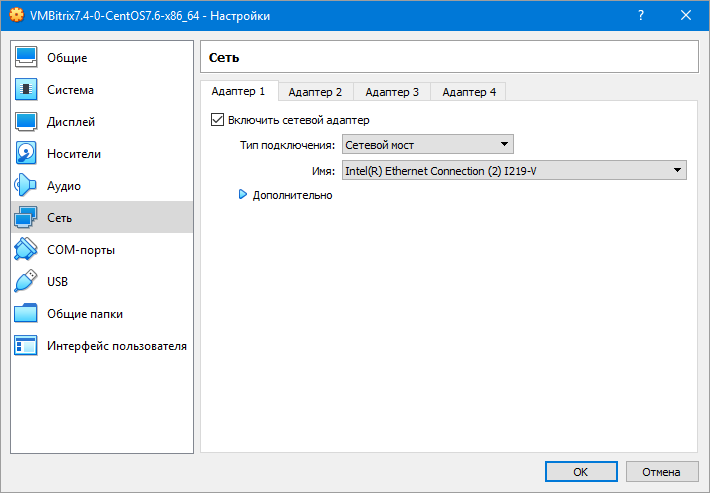Click the Shared folders (Общие папки) icon
The image size is (710, 493).
(27, 314)
